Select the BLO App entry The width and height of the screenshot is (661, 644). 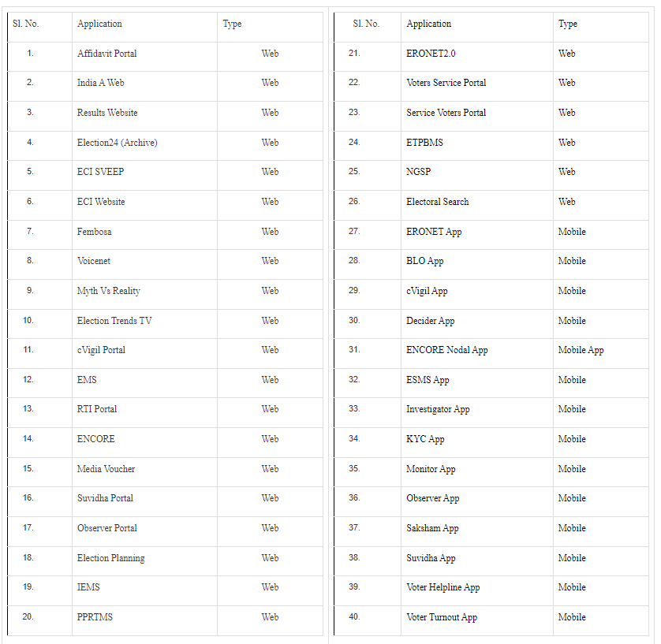tap(424, 261)
